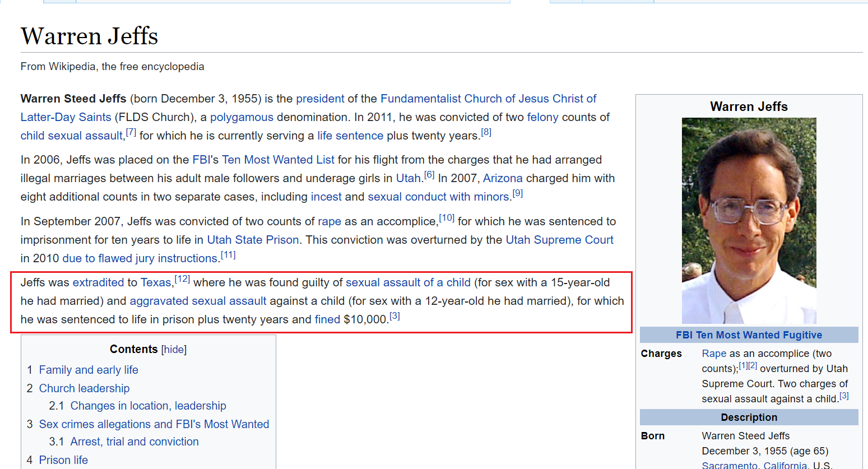The height and width of the screenshot is (469, 868).
Task: Open the 'president' link in intro
Action: 320,99
